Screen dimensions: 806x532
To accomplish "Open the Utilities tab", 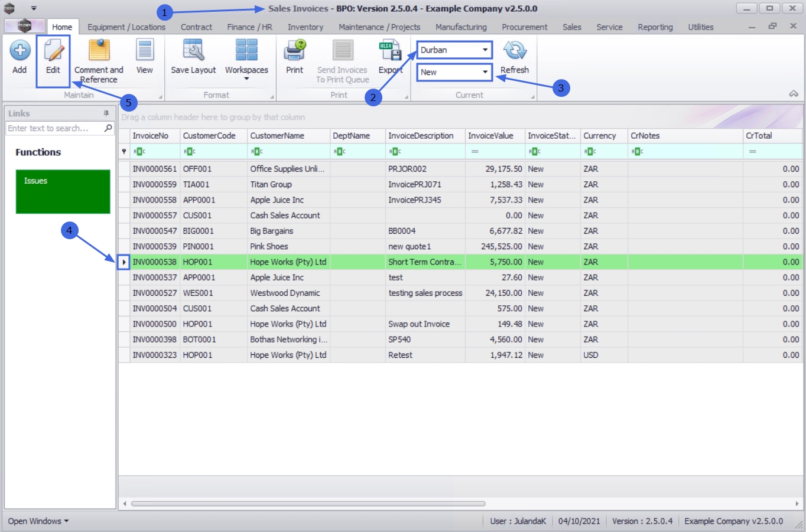I will click(x=701, y=27).
